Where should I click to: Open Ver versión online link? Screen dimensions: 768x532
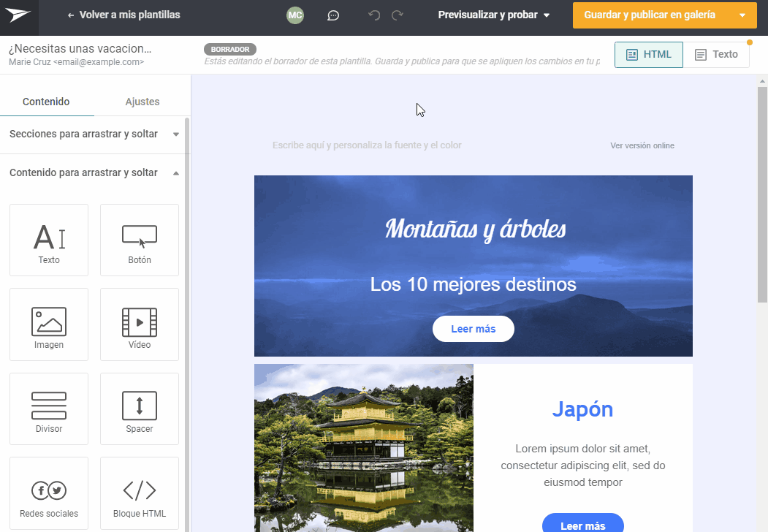click(x=642, y=145)
